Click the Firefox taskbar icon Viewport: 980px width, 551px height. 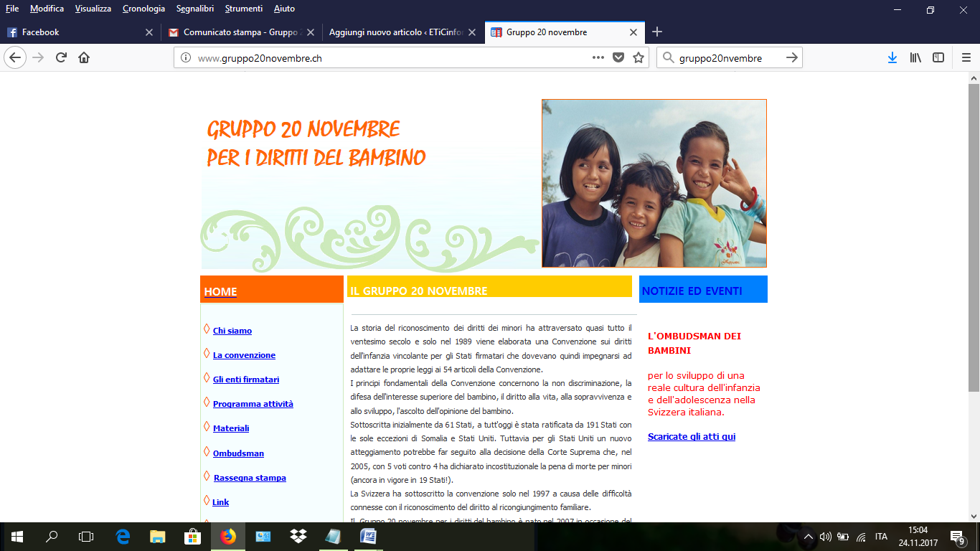228,536
